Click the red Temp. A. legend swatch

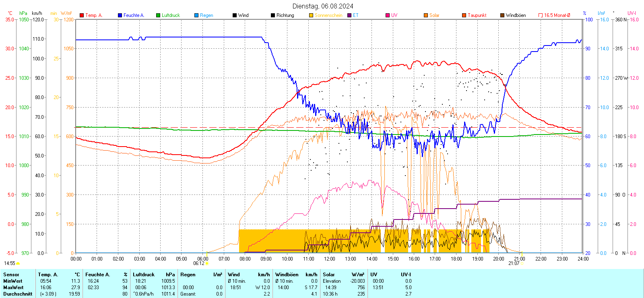tap(82, 15)
